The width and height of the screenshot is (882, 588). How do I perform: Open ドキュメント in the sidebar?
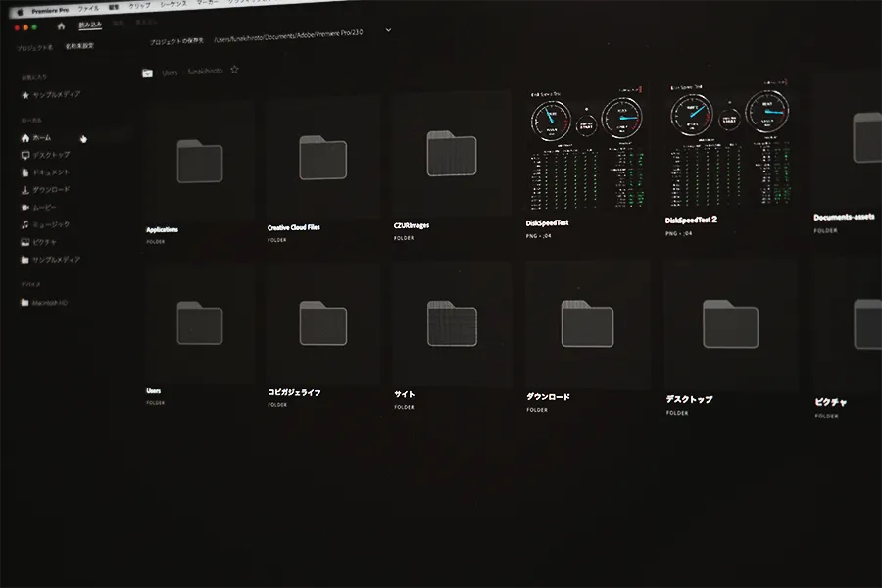tap(45, 172)
